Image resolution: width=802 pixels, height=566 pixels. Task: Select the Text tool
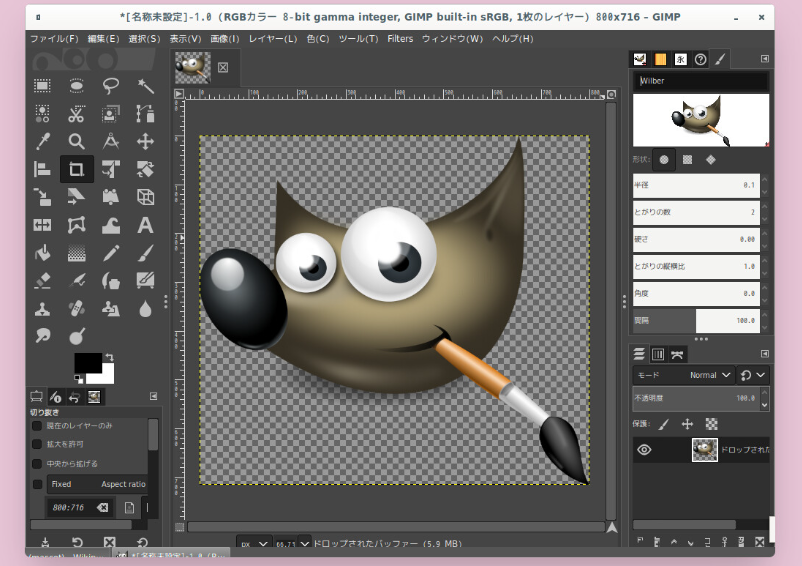(x=145, y=225)
